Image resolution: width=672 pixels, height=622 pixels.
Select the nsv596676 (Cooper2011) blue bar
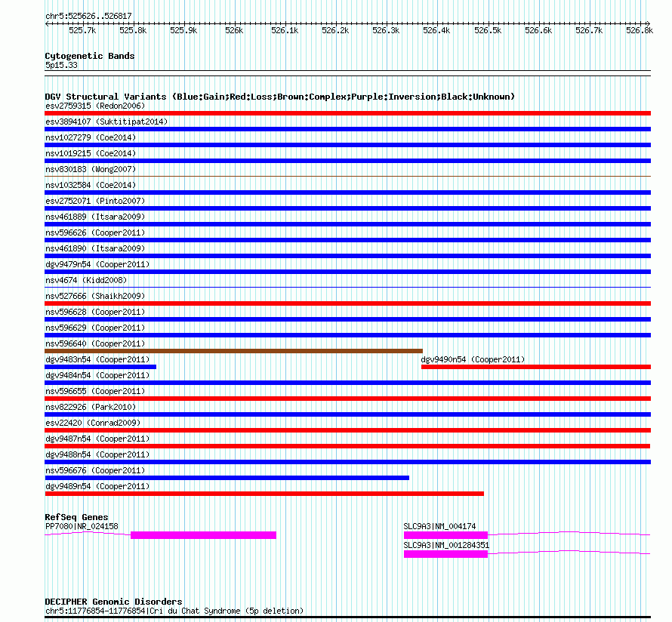pos(227,478)
